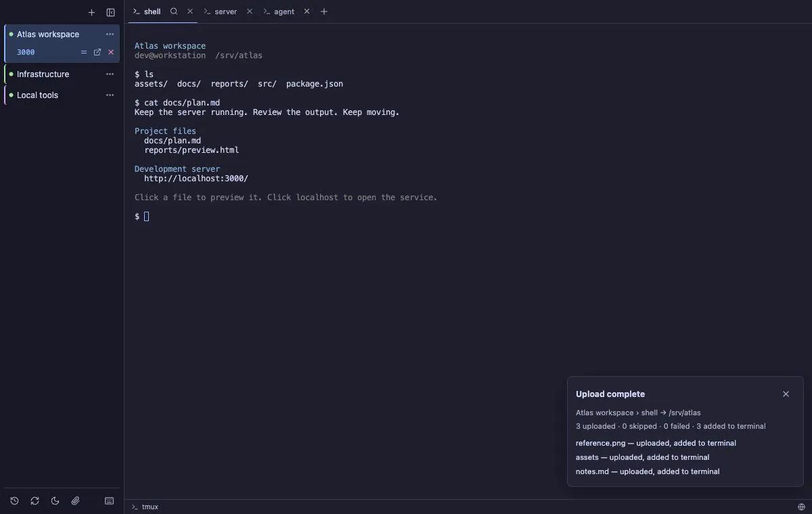Close the shell tab
This screenshot has height=514, width=812.
click(x=190, y=11)
